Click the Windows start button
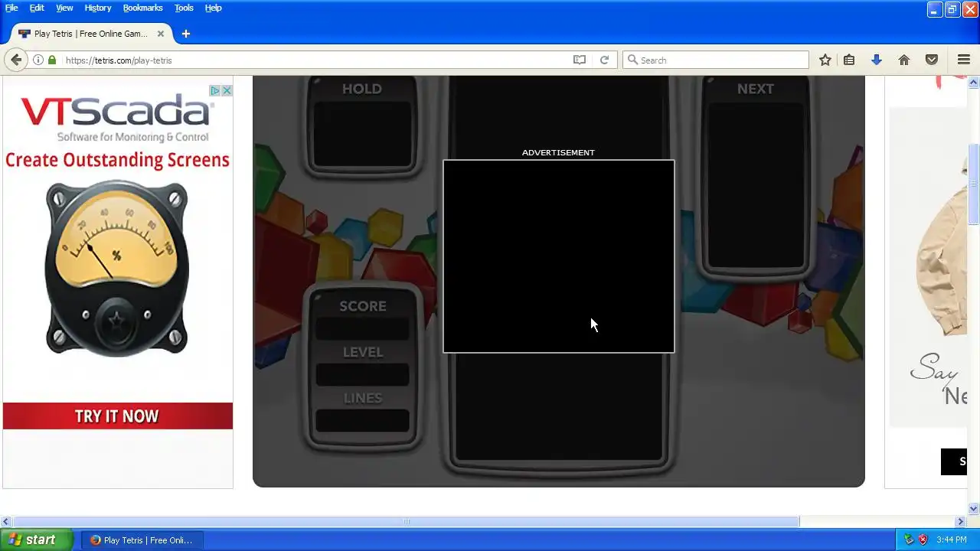Image resolution: width=980 pixels, height=551 pixels. 36,540
